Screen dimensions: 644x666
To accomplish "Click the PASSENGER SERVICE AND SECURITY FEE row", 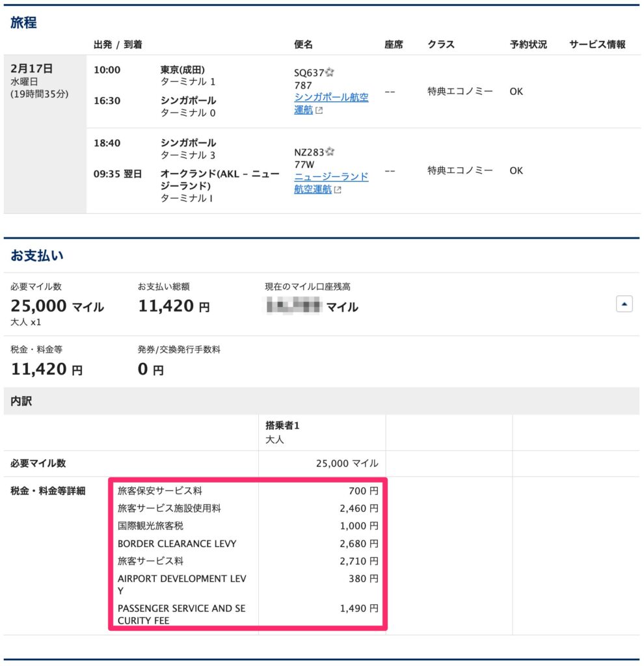I will click(x=248, y=614).
